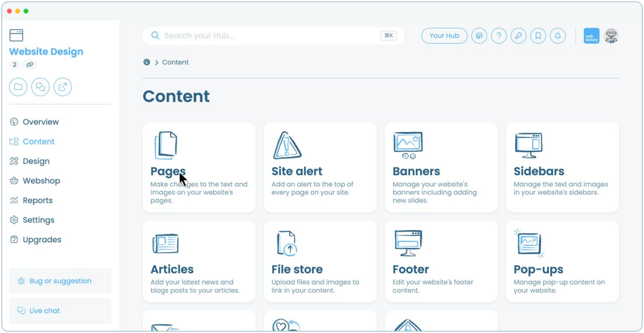The height and width of the screenshot is (333, 644).
Task: Click the globe icon in the breadcrumb
Action: (x=147, y=63)
